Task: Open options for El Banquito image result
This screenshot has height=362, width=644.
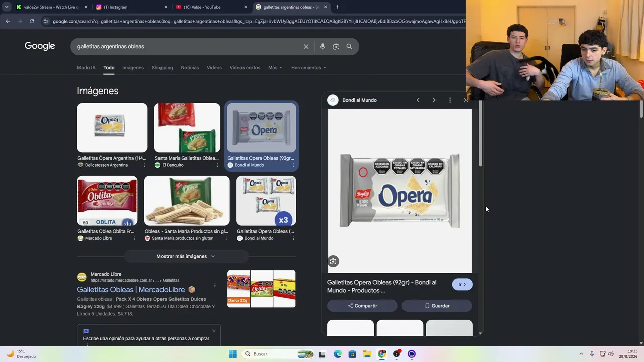Action: (217, 165)
